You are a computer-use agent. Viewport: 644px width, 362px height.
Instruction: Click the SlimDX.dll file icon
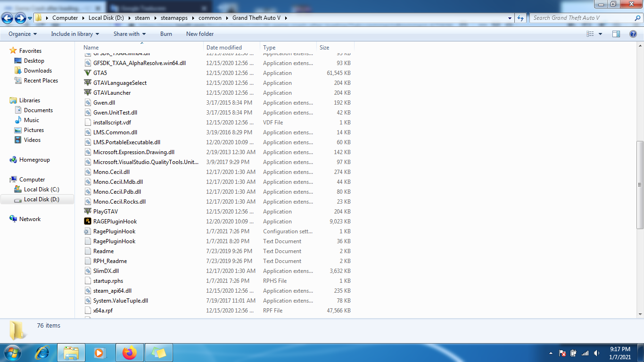tap(88, 271)
